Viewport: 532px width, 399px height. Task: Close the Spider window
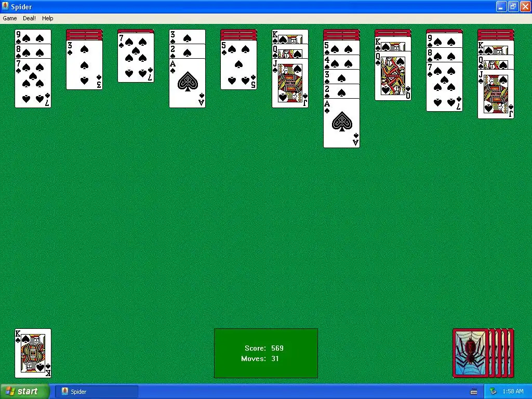point(525,6)
